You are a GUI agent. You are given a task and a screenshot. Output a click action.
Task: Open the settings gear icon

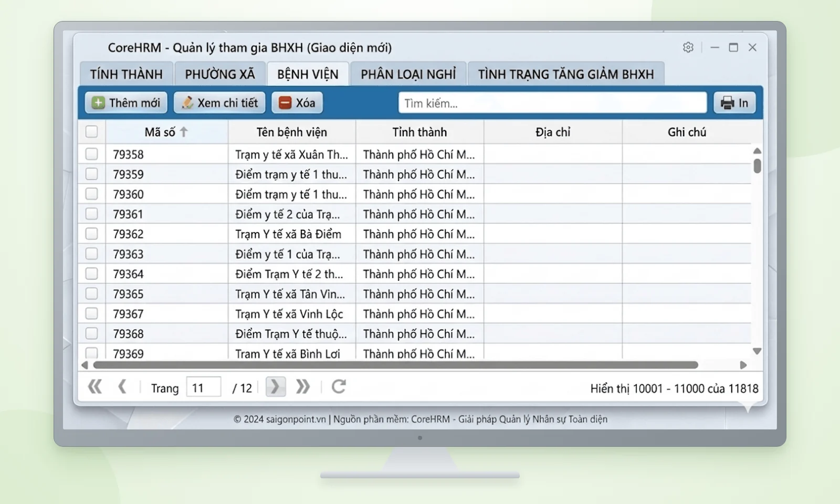click(x=688, y=47)
